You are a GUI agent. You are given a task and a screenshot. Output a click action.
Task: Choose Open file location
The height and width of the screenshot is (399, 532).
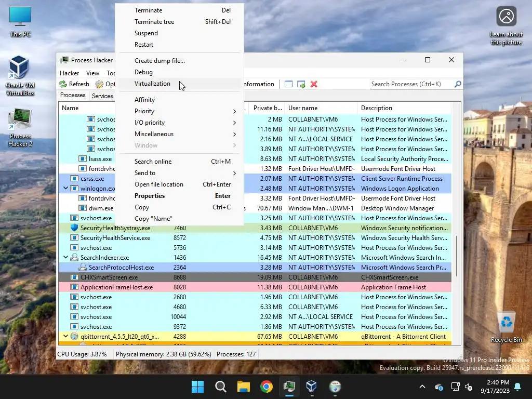[x=179, y=184]
